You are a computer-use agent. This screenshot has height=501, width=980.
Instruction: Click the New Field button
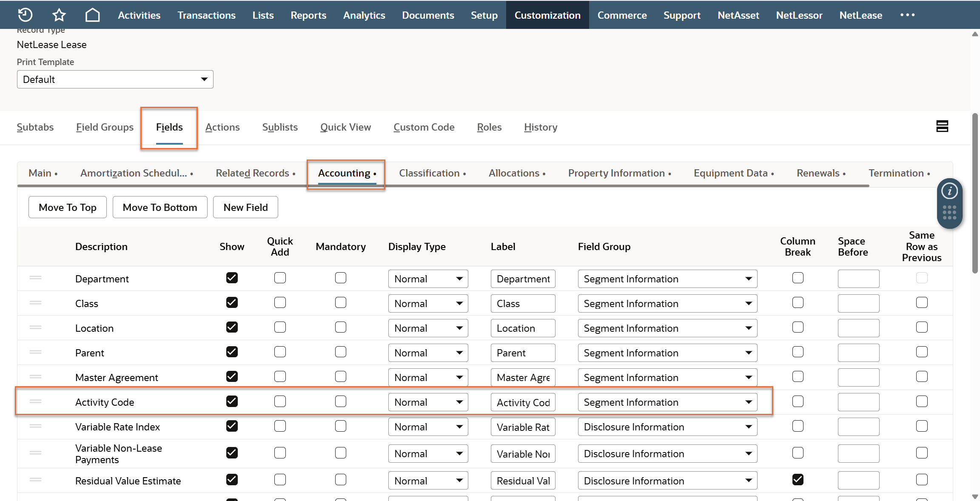[245, 208]
